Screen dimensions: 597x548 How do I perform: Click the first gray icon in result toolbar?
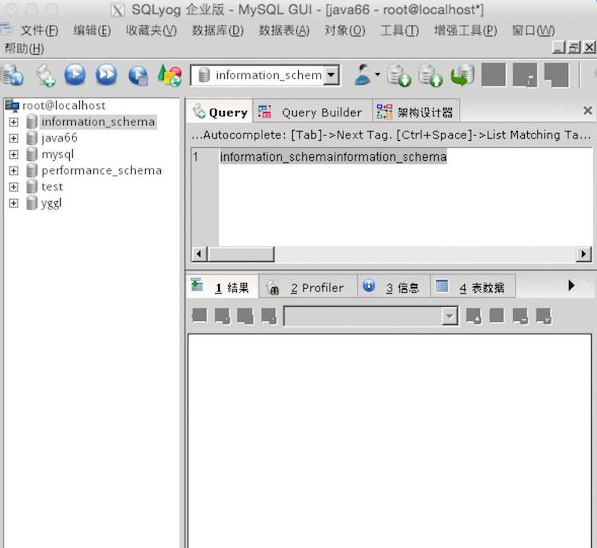200,316
